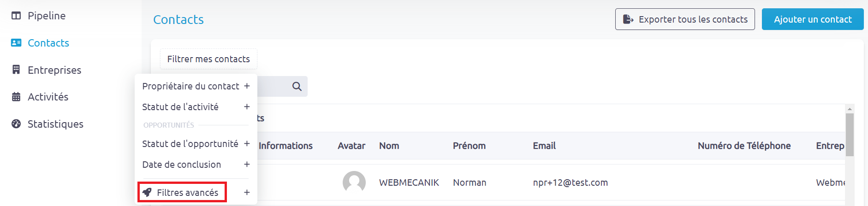The image size is (868, 206).
Task: Expand Propriétaire du contact filter with plus
Action: (x=247, y=86)
